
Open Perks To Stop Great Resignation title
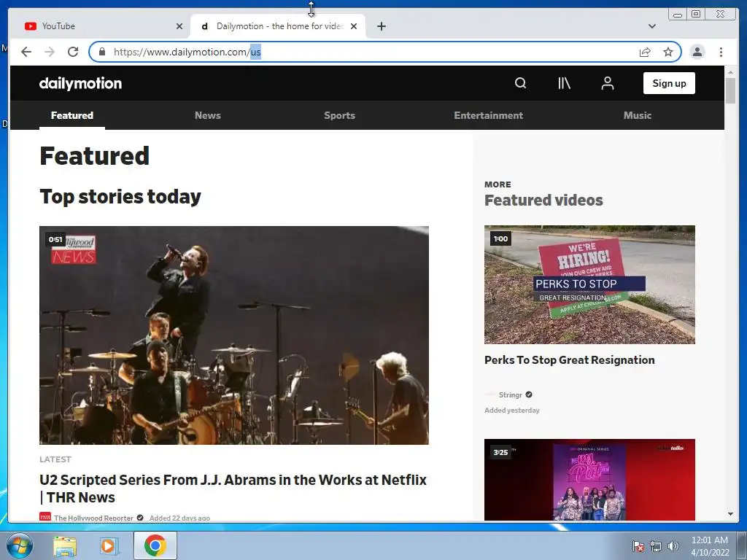(569, 360)
